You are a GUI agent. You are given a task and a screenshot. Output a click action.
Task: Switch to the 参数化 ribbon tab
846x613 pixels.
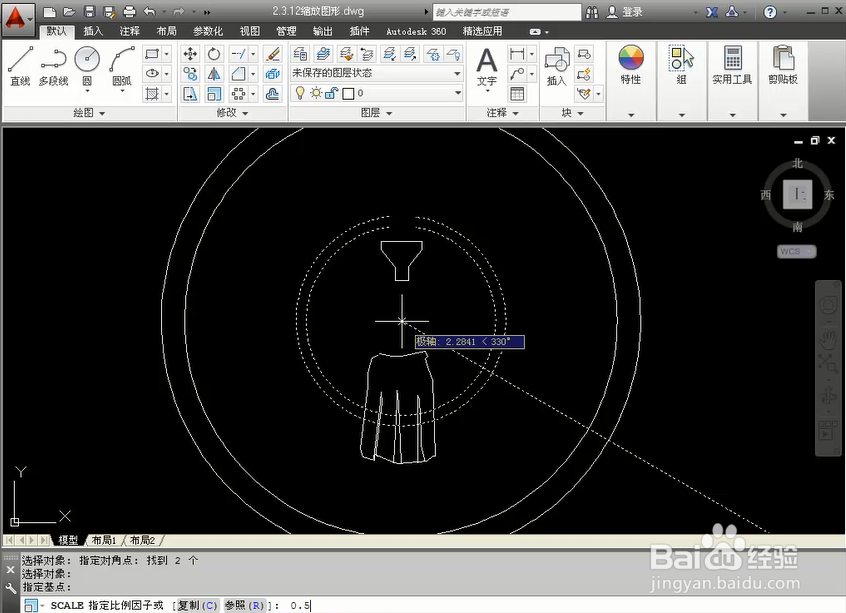[x=208, y=31]
